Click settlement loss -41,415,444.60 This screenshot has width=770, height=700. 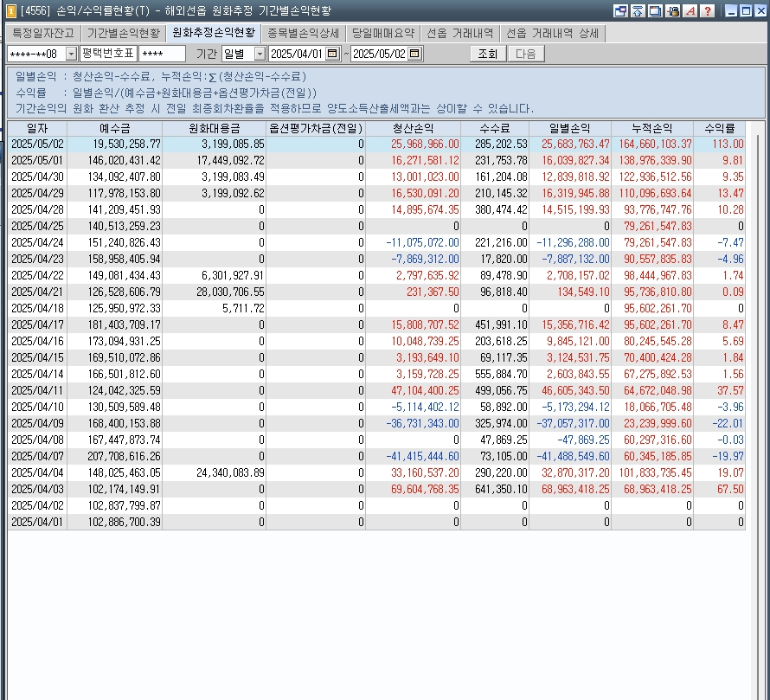[x=422, y=456]
